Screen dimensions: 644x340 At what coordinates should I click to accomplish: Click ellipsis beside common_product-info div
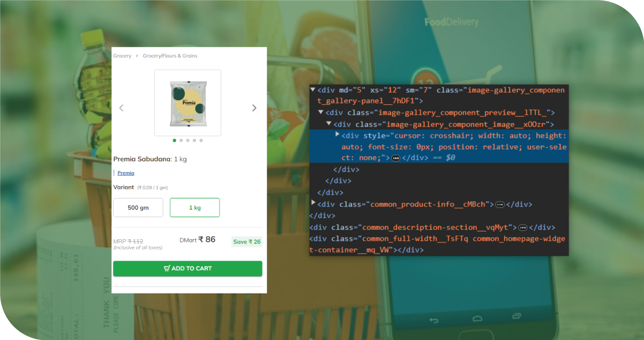click(500, 204)
